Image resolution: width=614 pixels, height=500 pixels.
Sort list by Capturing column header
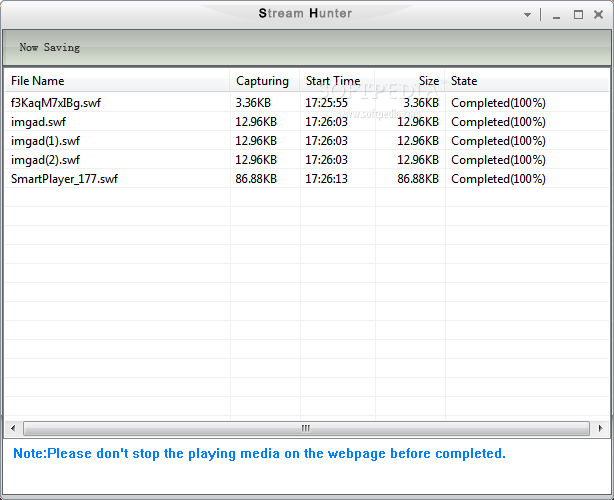(265, 81)
